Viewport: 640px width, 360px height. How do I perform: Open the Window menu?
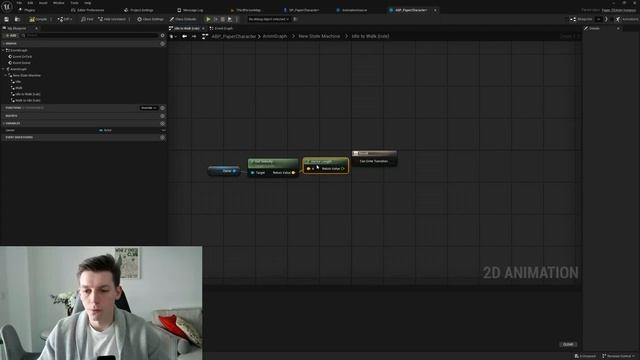(58, 3)
